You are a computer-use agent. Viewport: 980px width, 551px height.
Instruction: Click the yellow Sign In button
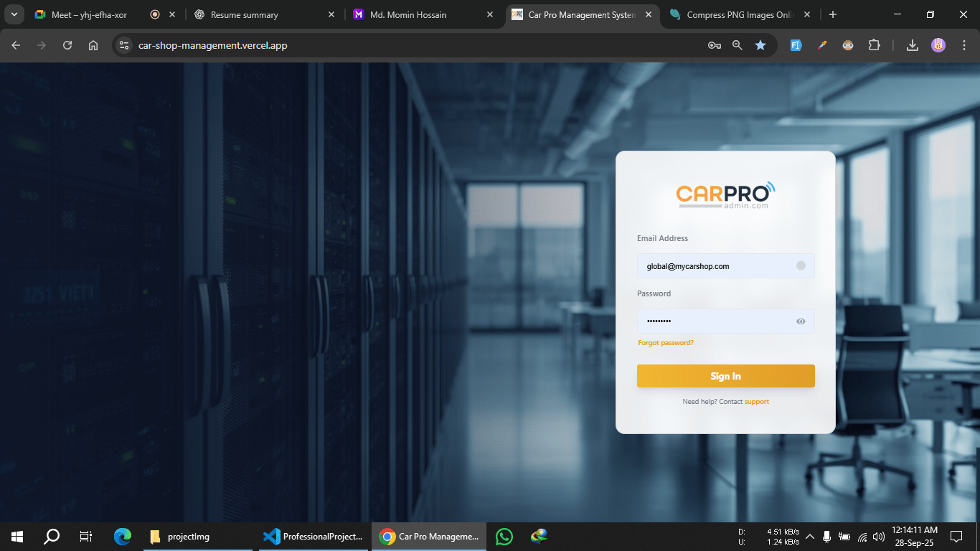(725, 376)
